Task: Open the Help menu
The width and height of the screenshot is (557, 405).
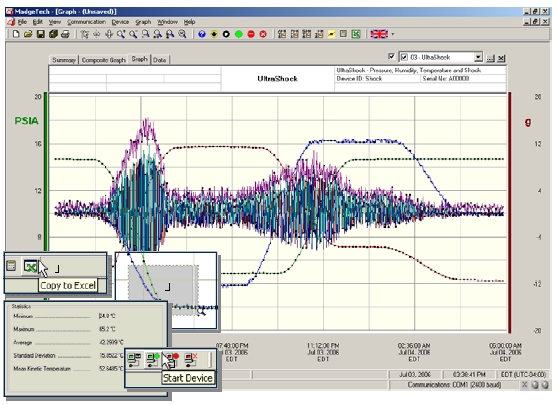Action: point(189,22)
